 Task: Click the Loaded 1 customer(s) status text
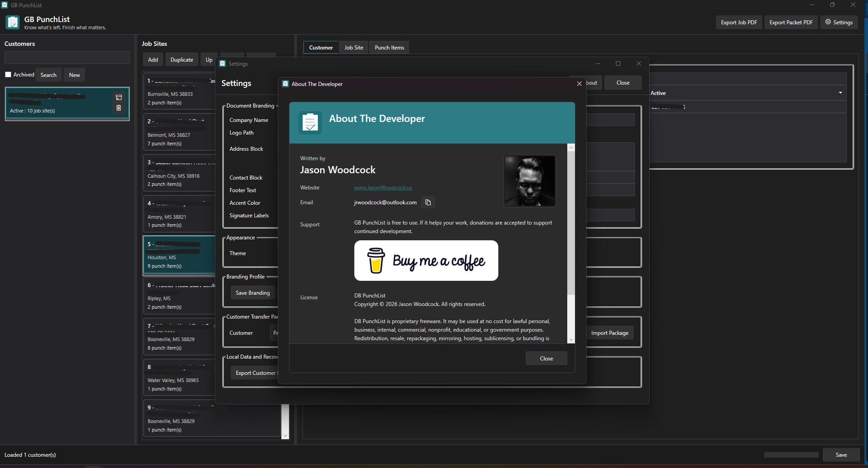[30, 455]
